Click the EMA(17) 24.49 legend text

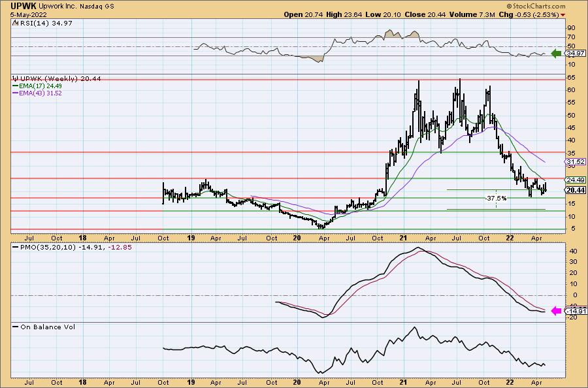pyautogui.click(x=41, y=86)
